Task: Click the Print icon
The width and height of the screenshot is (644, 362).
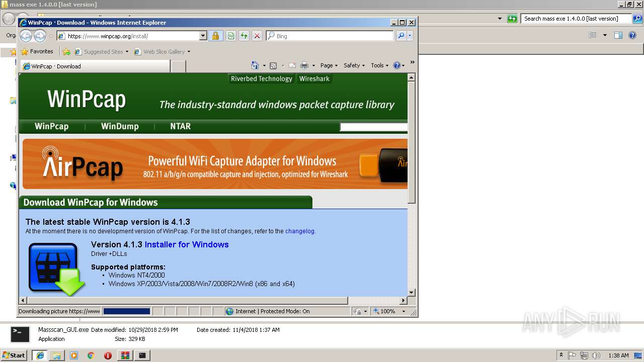Action: 304,65
